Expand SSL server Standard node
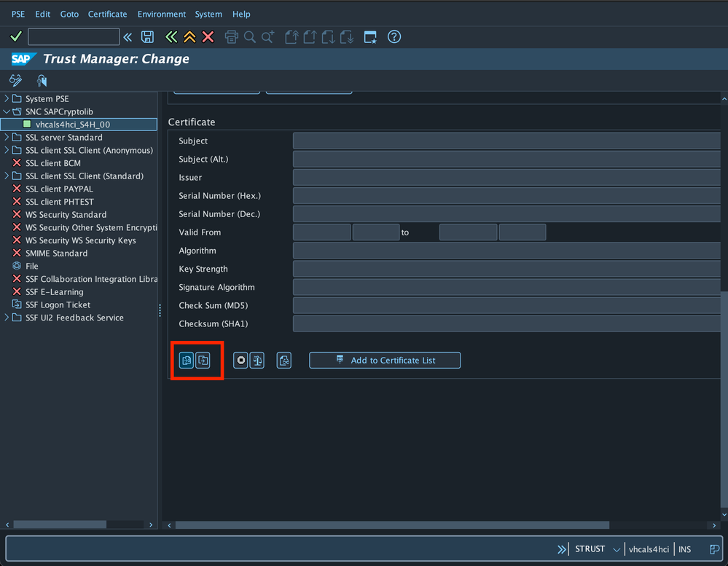Viewport: 728px width, 566px height. pyautogui.click(x=7, y=137)
